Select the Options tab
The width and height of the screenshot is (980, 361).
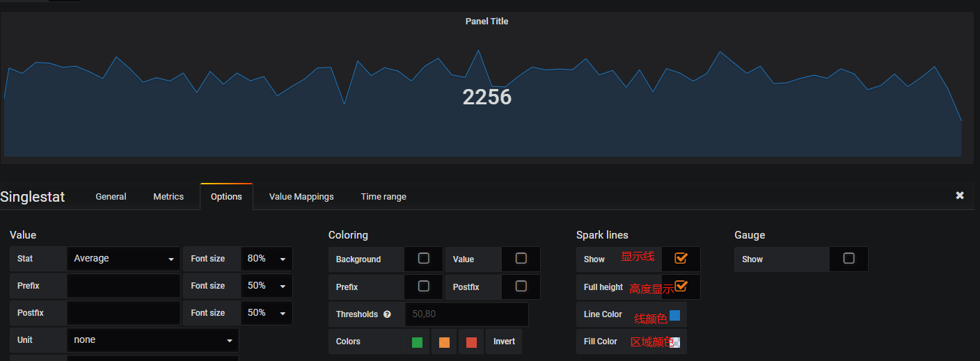click(x=226, y=197)
